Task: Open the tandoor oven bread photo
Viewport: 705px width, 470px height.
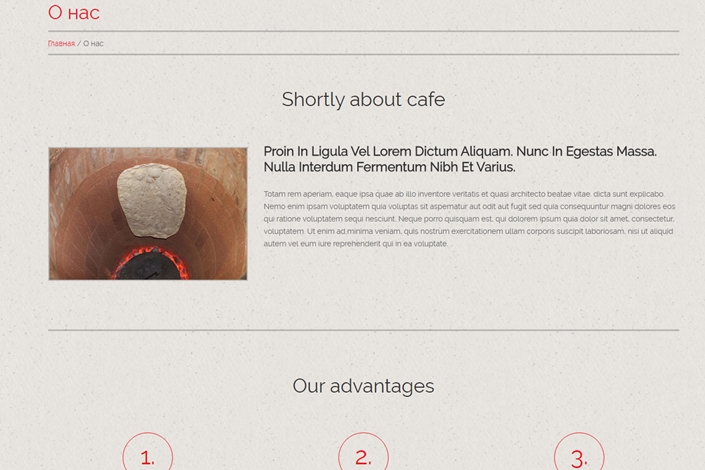Action: (x=148, y=214)
